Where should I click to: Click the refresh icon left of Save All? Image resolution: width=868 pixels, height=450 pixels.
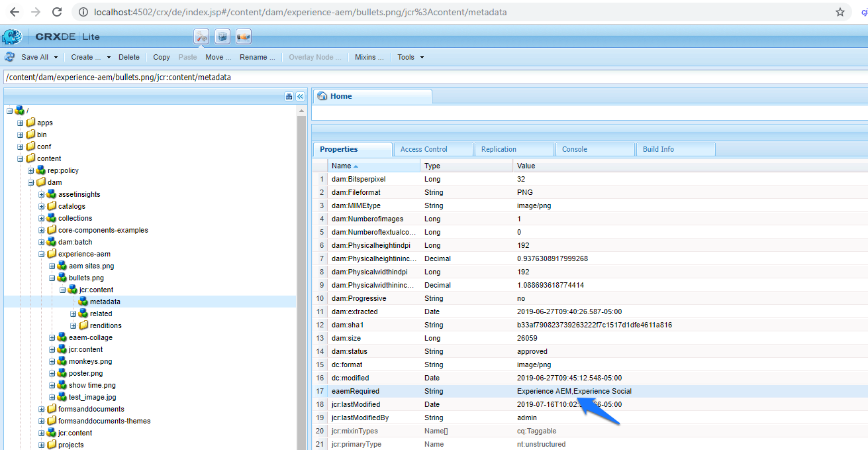(x=9, y=57)
